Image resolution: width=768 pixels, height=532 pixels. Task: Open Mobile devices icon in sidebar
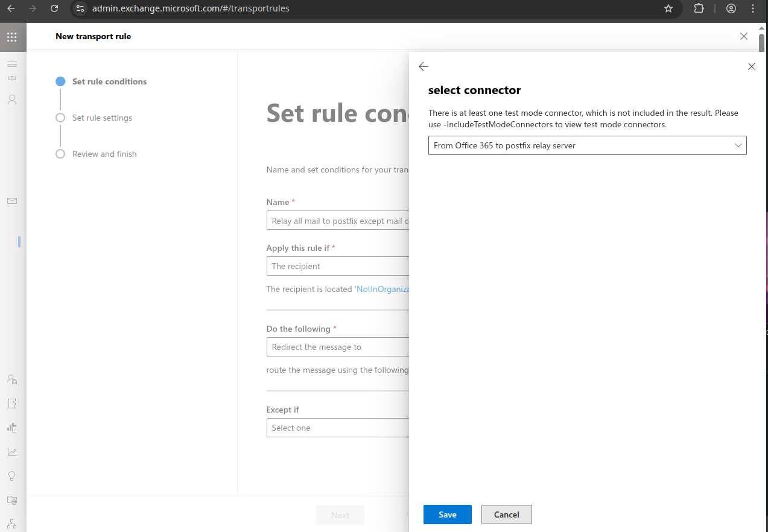(12, 428)
